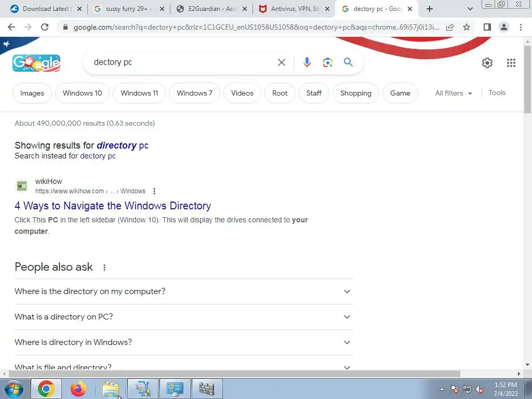Close the E2Guardian tab
Screen dimensions: 532x399
pyautogui.click(x=245, y=9)
